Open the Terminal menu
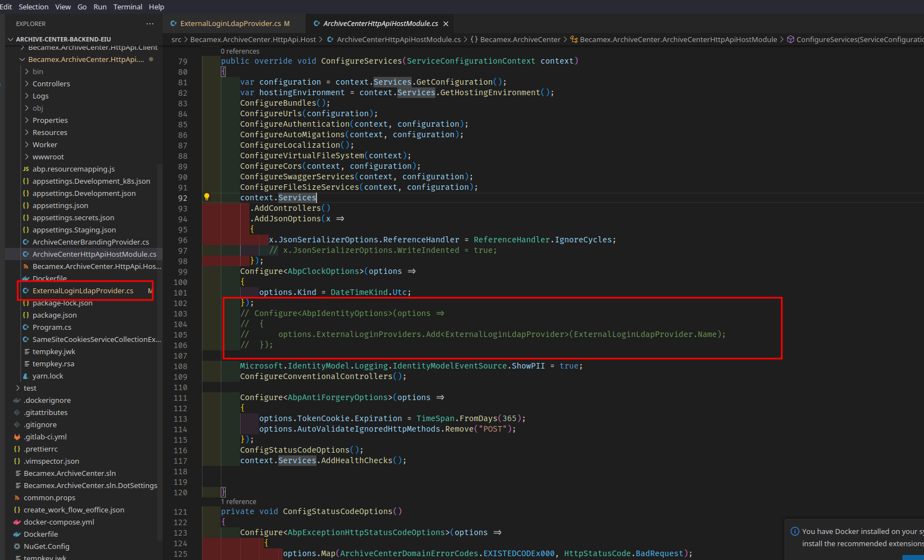This screenshot has height=560, width=924. [x=128, y=7]
